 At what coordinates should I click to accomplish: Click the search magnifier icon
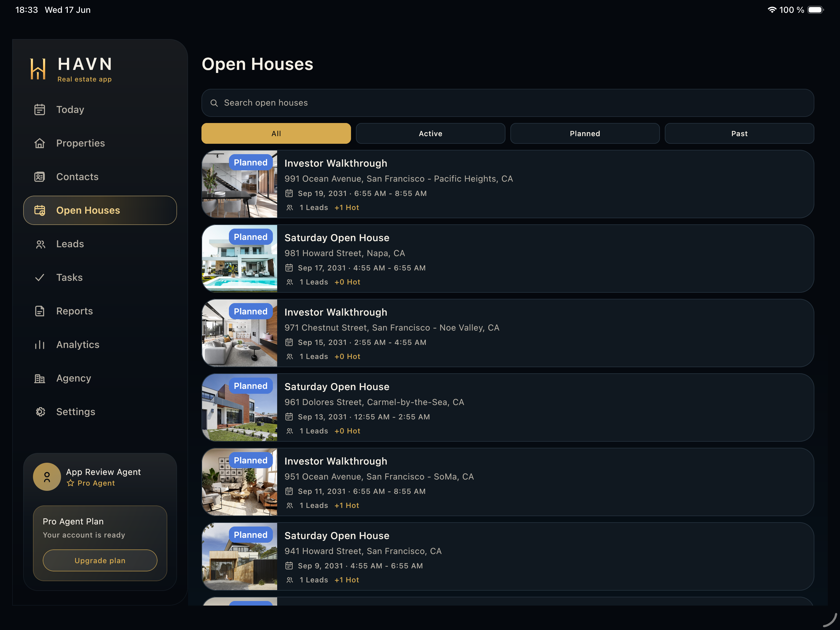[x=214, y=103]
